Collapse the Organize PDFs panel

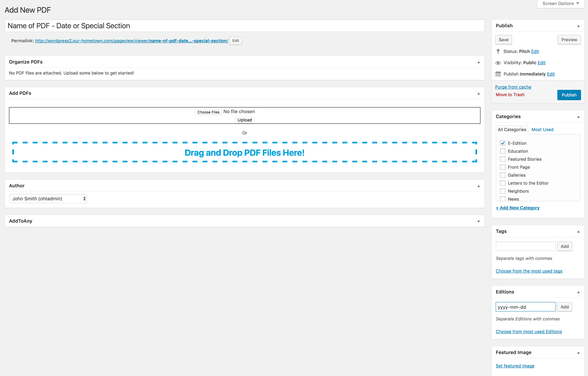tap(478, 62)
